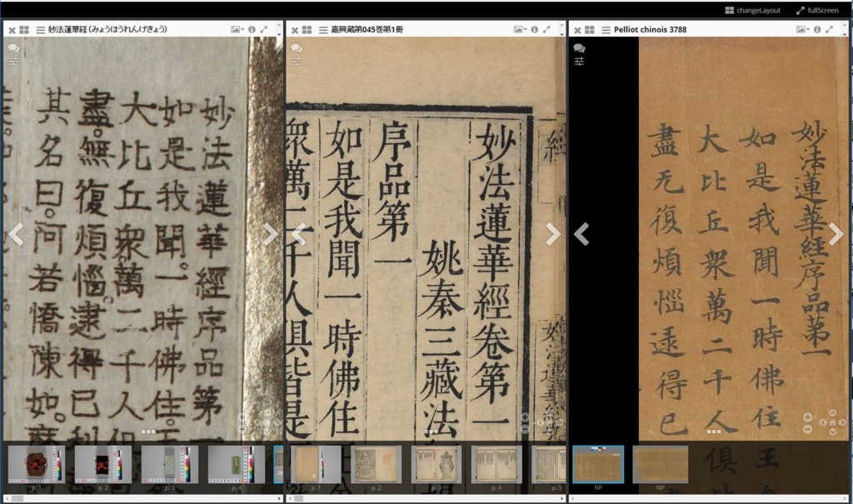Close the 嘉興藏第045巻第1冊 window slot
This screenshot has width=853, height=504.
click(x=295, y=30)
